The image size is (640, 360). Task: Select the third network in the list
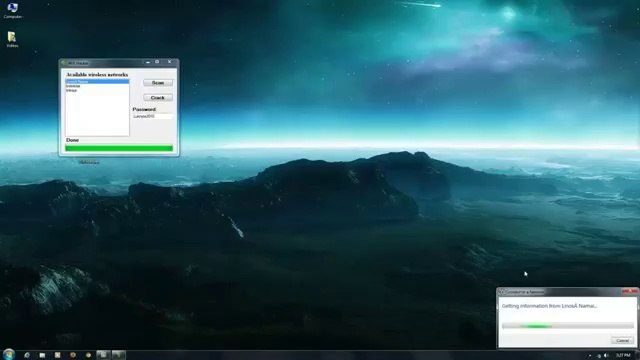pyautogui.click(x=97, y=90)
